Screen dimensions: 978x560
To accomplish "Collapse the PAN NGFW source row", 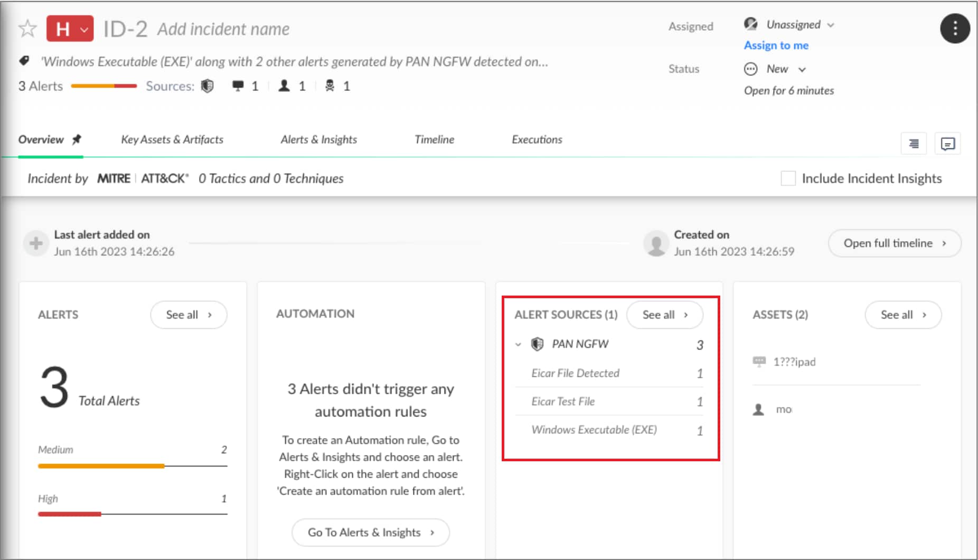I will 518,345.
